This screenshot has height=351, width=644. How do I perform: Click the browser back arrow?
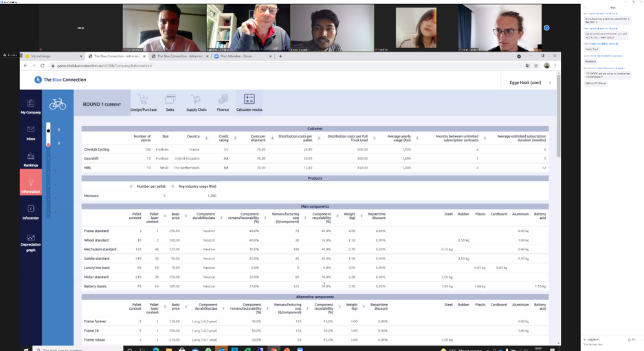point(26,65)
